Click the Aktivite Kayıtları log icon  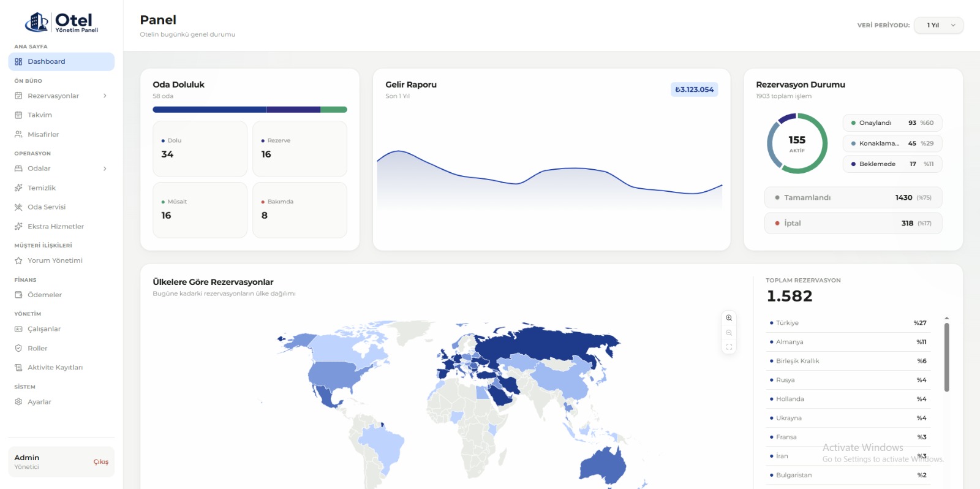coord(18,368)
